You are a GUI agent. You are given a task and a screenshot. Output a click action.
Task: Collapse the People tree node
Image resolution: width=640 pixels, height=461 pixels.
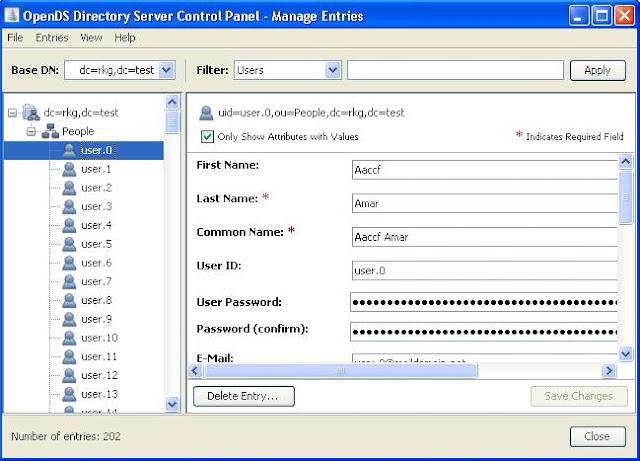pos(31,131)
